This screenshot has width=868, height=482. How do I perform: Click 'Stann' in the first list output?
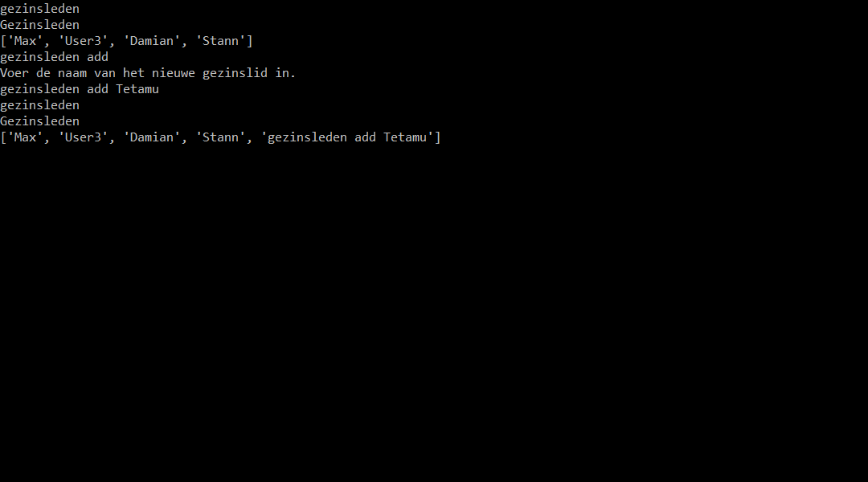220,41
